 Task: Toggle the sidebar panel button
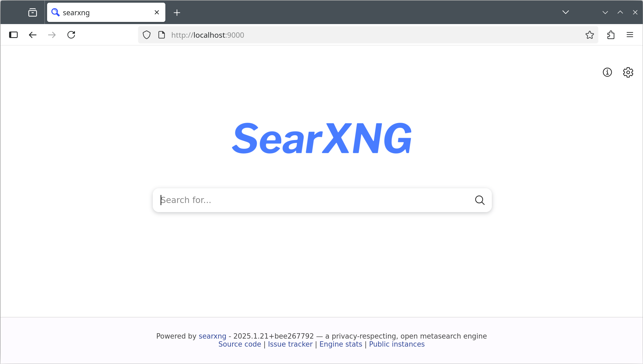[13, 35]
